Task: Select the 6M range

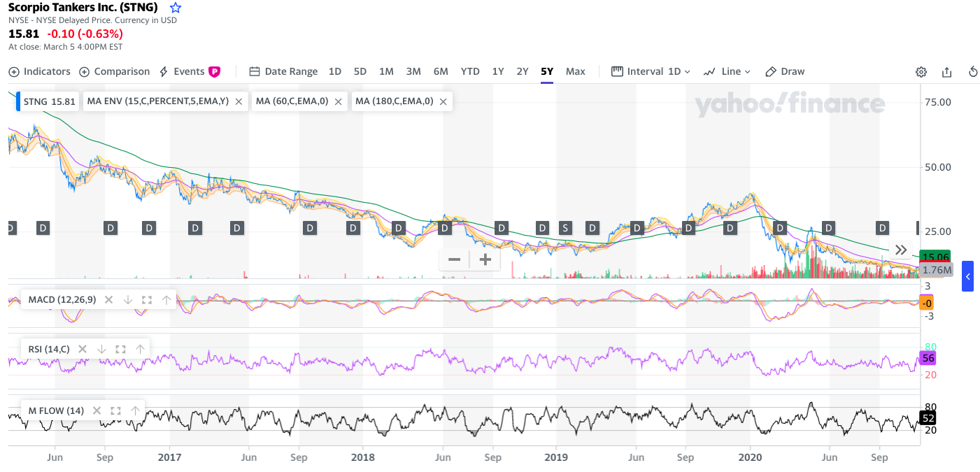Action: coord(441,71)
